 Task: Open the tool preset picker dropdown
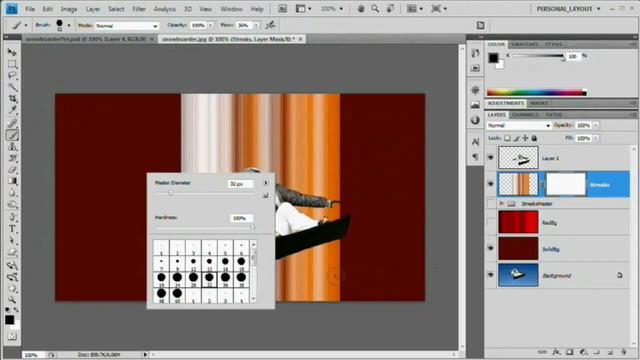click(x=26, y=25)
